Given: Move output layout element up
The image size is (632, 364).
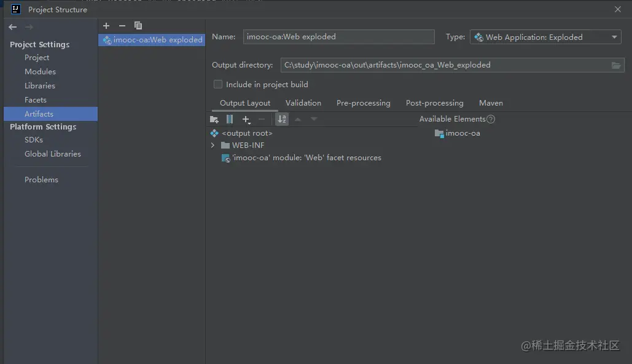Looking at the screenshot, I should tap(298, 119).
